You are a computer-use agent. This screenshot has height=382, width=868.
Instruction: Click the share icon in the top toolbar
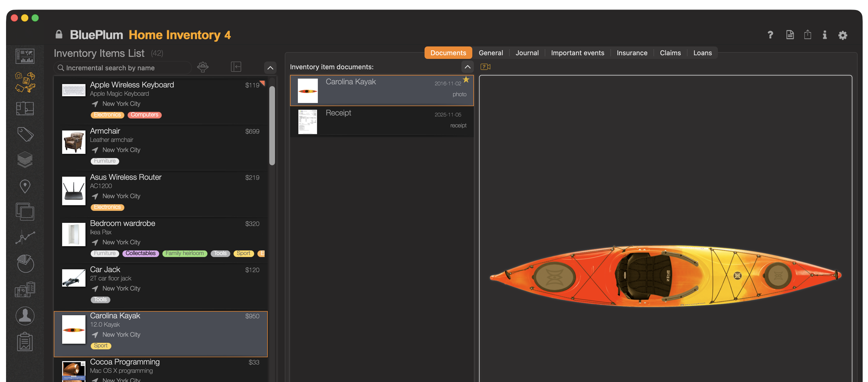point(808,35)
